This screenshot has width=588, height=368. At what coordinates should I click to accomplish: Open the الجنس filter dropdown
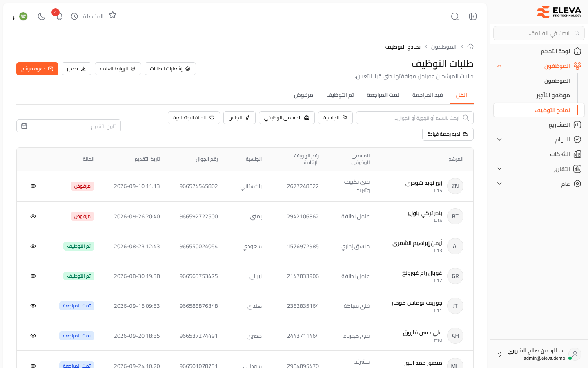point(239,118)
